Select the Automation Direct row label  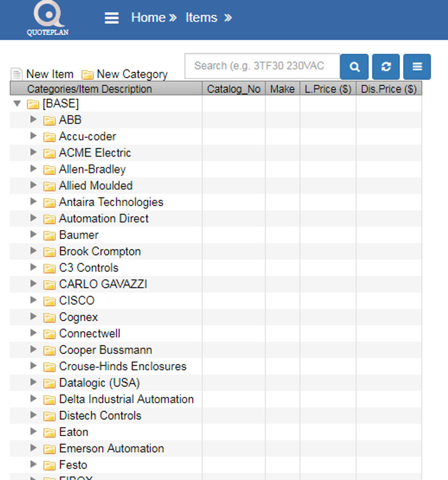tap(104, 218)
